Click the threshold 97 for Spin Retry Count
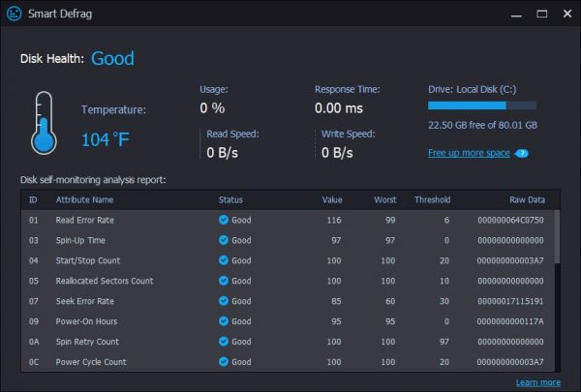Image resolution: width=581 pixels, height=392 pixels. pyautogui.click(x=444, y=342)
